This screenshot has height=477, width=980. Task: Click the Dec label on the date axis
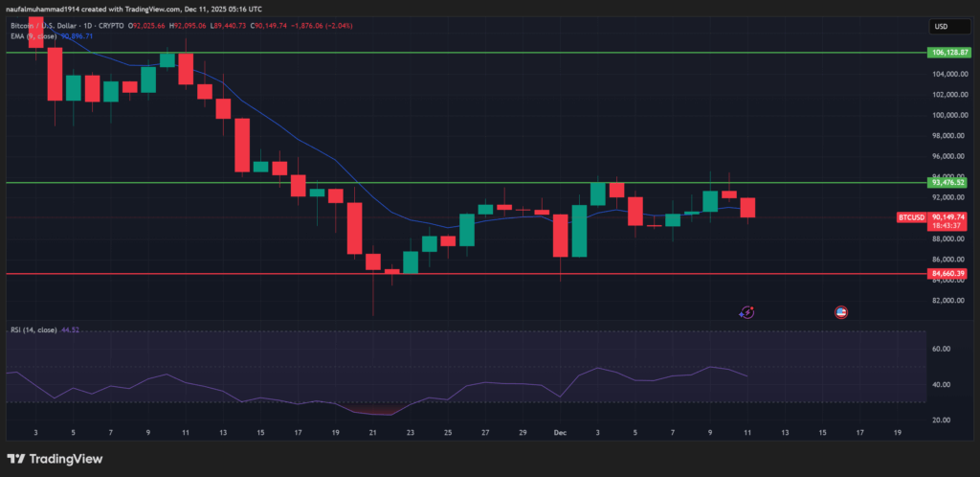click(562, 433)
